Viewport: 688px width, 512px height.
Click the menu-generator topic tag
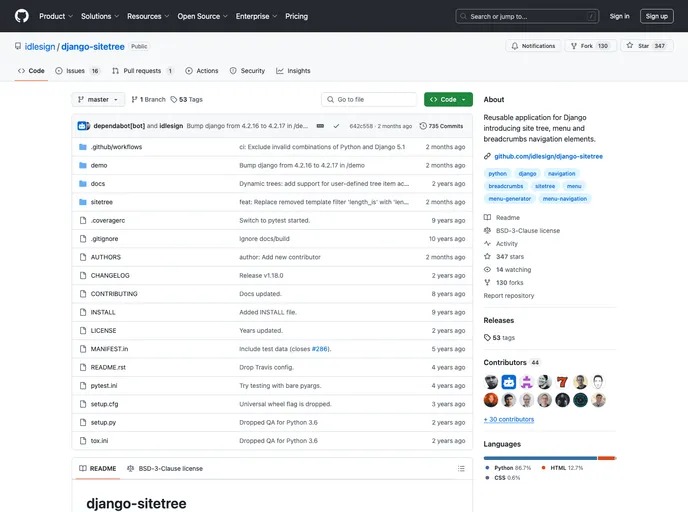[510, 199]
